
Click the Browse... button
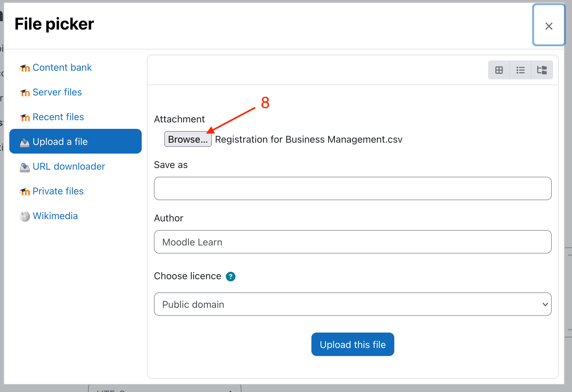click(188, 139)
